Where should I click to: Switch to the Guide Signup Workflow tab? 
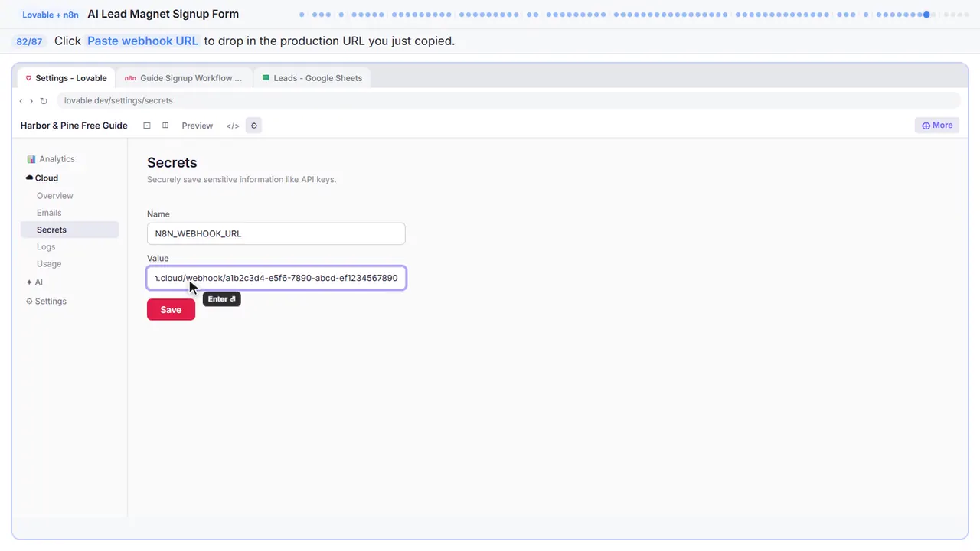click(184, 78)
